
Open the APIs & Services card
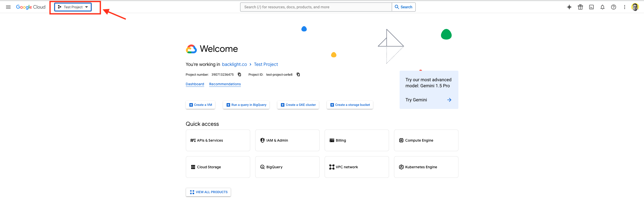tap(218, 140)
